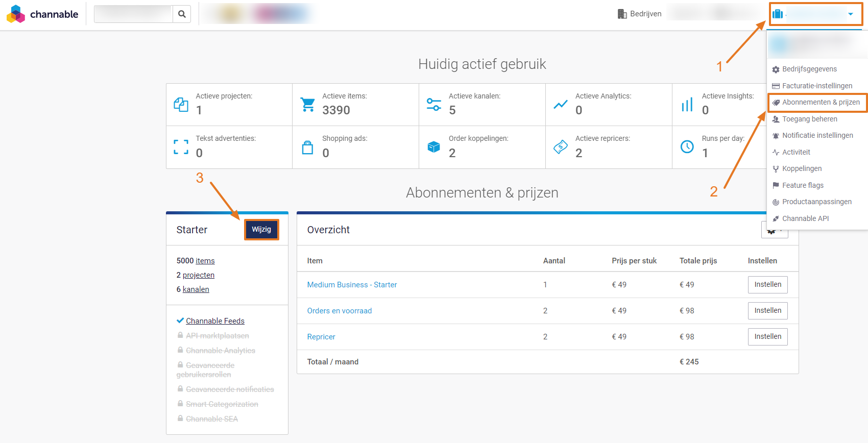
Task: Expand the account dropdown with briefcase
Action: click(816, 14)
